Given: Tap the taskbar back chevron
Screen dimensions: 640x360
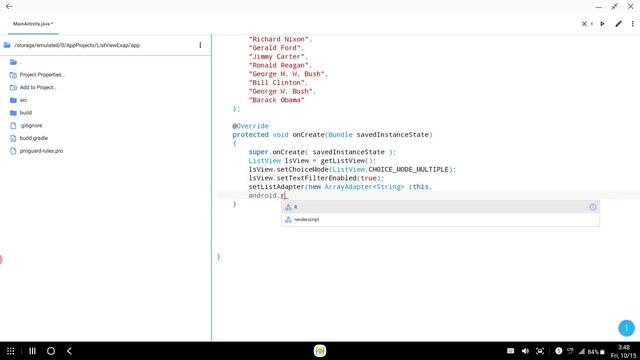Looking at the screenshot, I should 69,351.
